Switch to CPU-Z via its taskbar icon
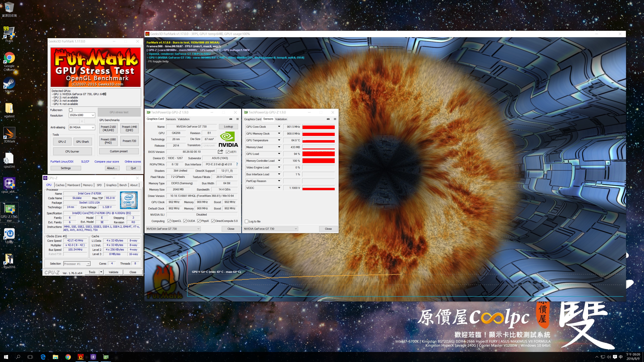Viewport: 644px width, 362px height. point(93,357)
